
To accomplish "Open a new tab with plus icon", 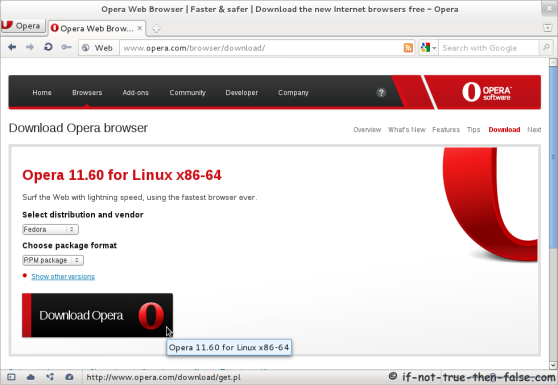I will 156,28.
